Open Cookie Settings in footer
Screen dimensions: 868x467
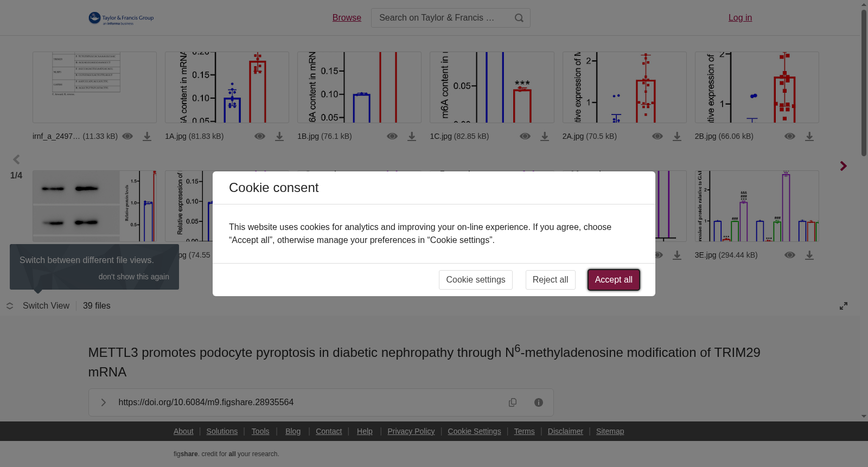click(x=474, y=431)
